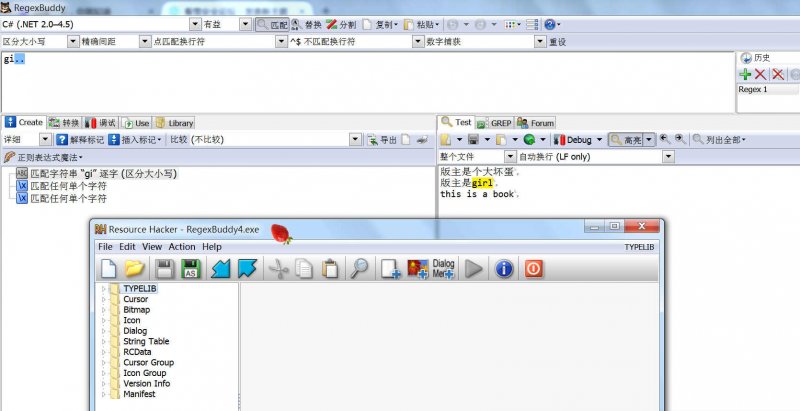Click the New file icon in Resource Hacker
Screen dimensions: 800x411
(x=108, y=269)
